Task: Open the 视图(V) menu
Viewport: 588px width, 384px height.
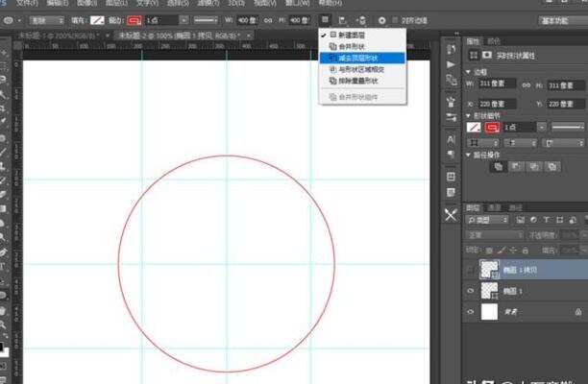Action: click(x=265, y=3)
